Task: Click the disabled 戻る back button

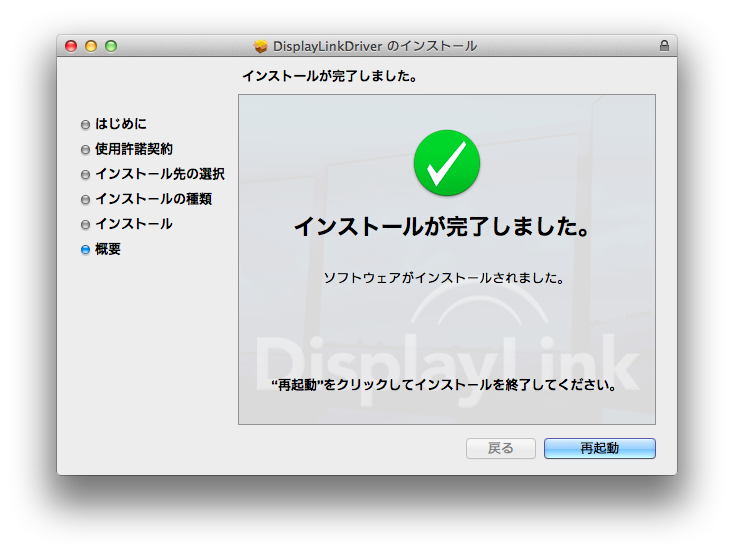Action: pyautogui.click(x=500, y=448)
